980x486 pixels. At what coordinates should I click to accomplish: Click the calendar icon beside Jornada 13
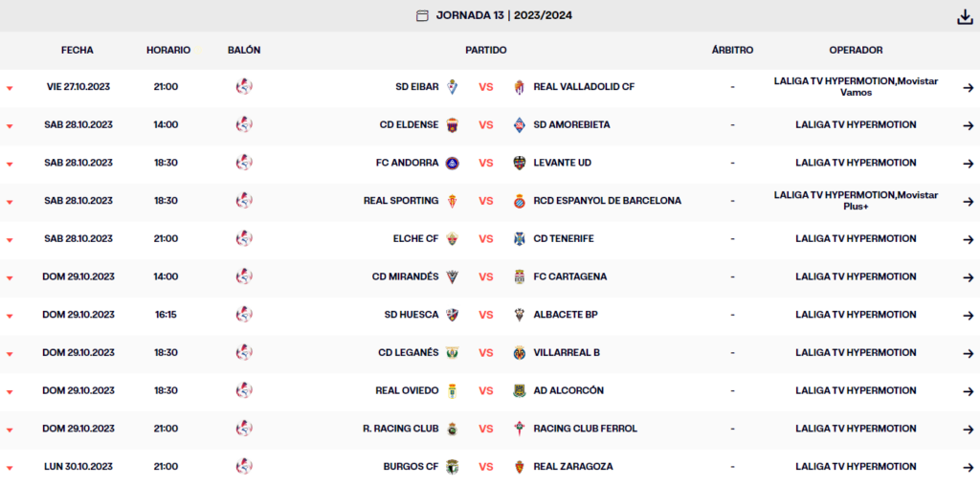(422, 15)
